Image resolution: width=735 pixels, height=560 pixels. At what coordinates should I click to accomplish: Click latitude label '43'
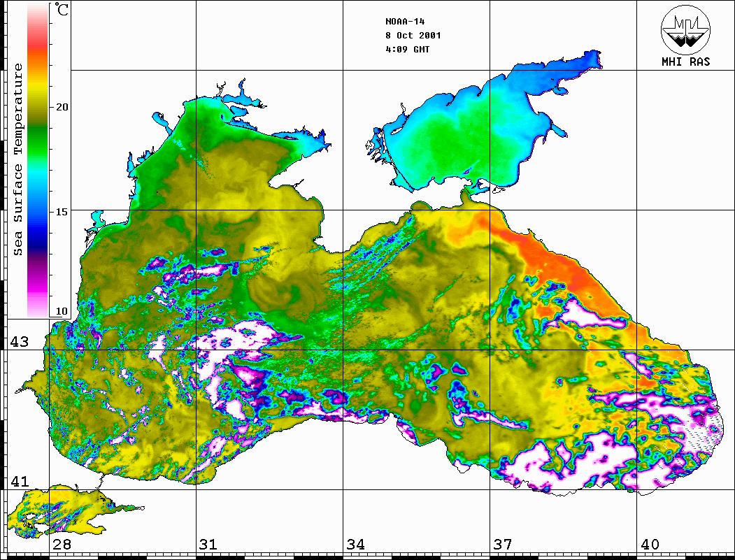point(20,342)
